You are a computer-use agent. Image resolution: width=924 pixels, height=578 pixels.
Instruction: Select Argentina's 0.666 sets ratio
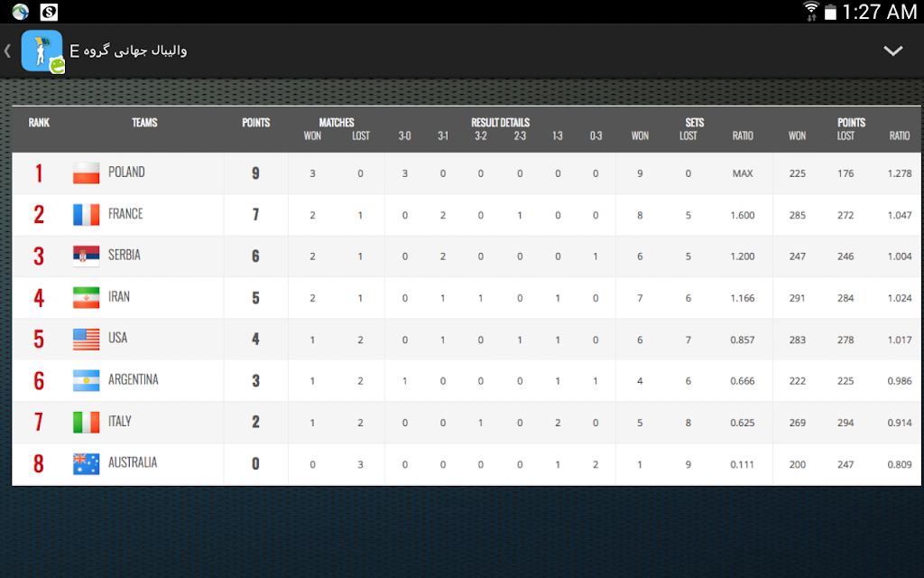[x=743, y=382]
